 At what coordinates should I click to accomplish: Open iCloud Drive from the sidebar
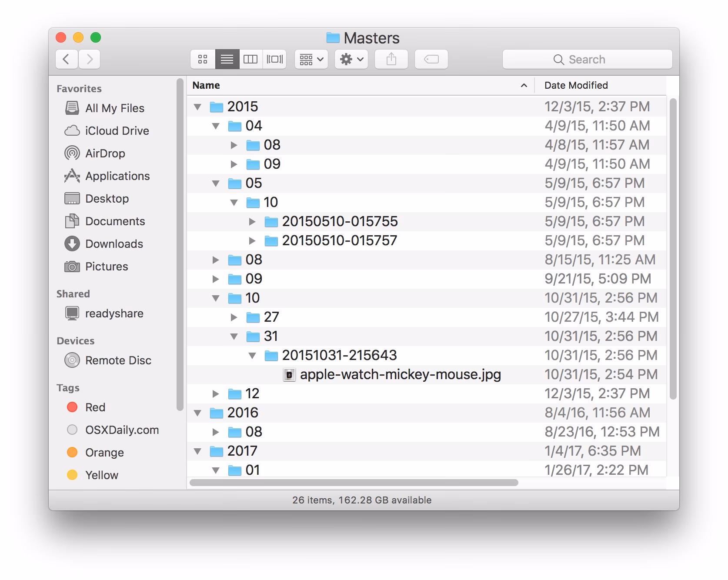(x=116, y=130)
